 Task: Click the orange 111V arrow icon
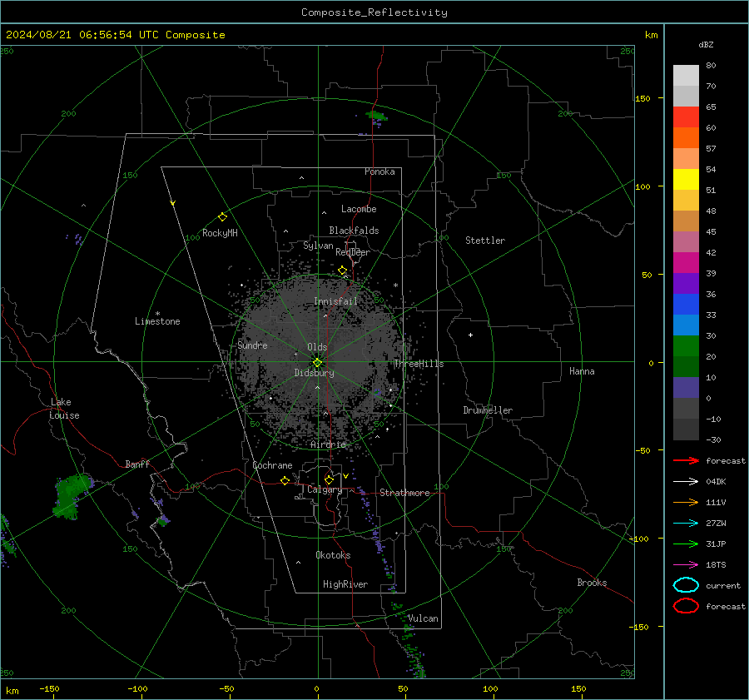pyautogui.click(x=686, y=502)
